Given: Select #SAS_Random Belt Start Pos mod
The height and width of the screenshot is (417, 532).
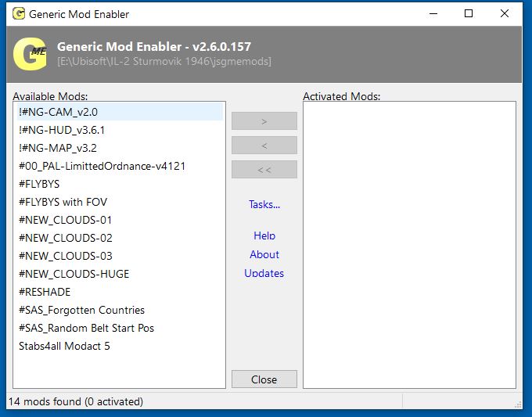Looking at the screenshot, I should (120, 328).
